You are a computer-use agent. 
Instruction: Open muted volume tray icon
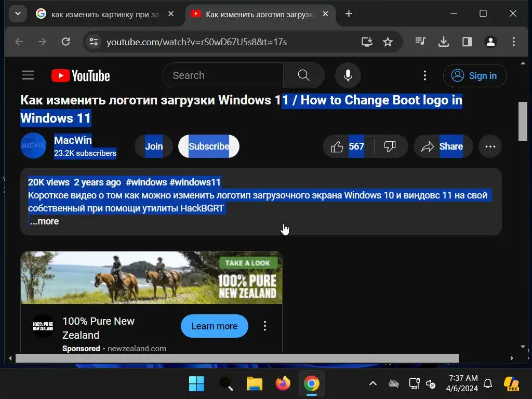[x=431, y=384]
